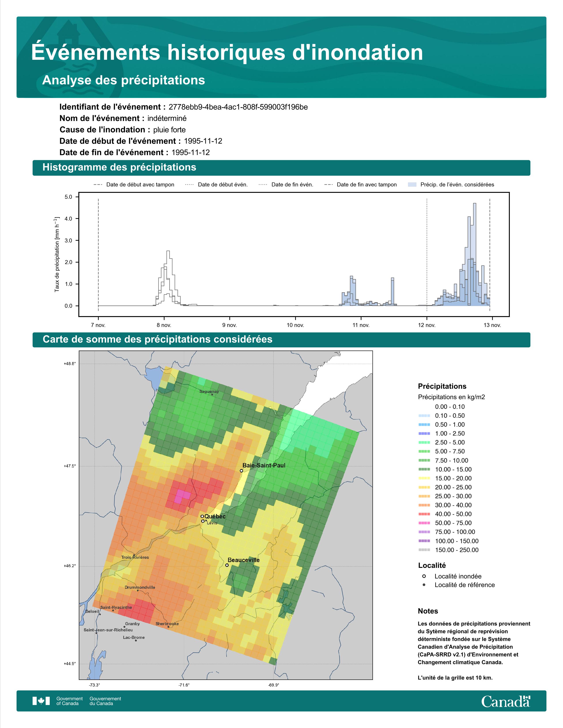Click 'Date de début avec tampon' legend entry

click(x=134, y=185)
